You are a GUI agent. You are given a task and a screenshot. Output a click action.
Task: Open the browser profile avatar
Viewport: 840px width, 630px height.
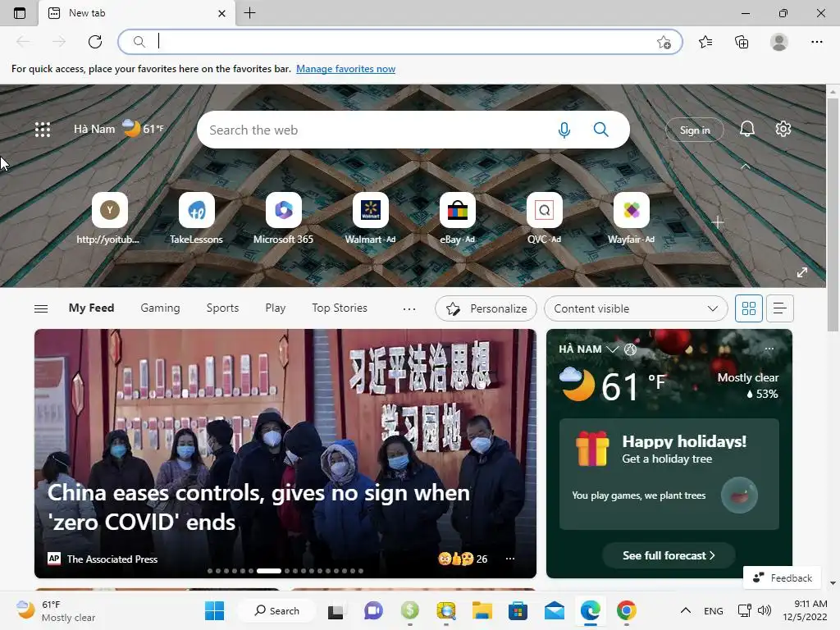779,42
